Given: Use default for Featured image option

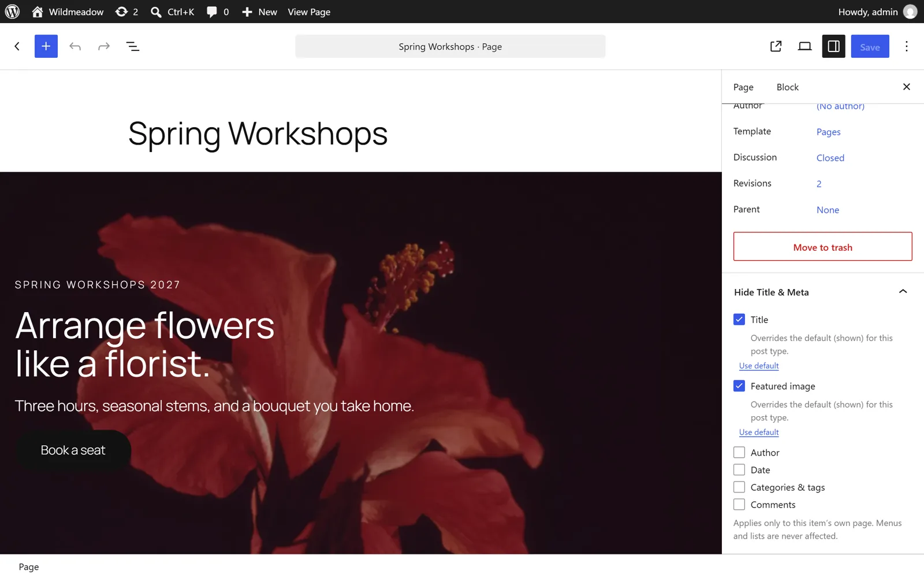Looking at the screenshot, I should pyautogui.click(x=759, y=432).
